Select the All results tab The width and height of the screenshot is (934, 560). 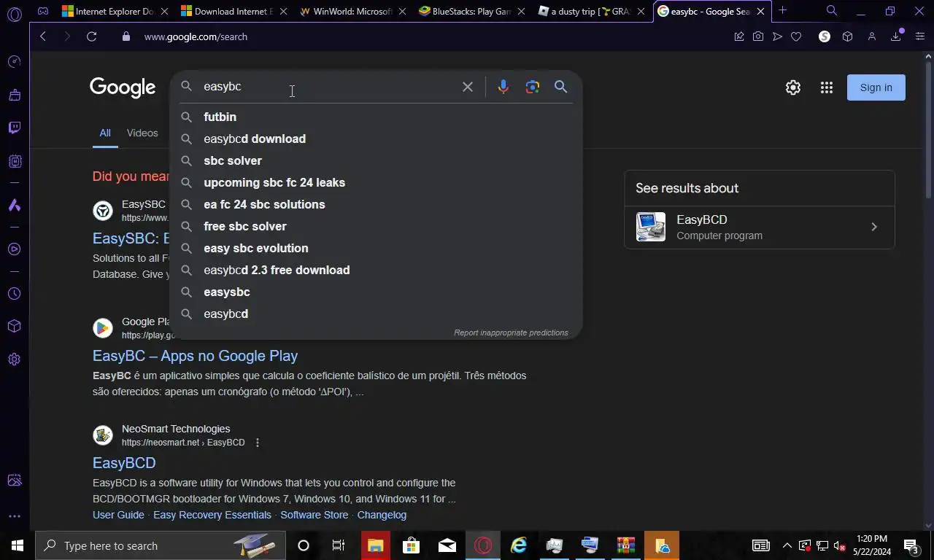tap(105, 133)
